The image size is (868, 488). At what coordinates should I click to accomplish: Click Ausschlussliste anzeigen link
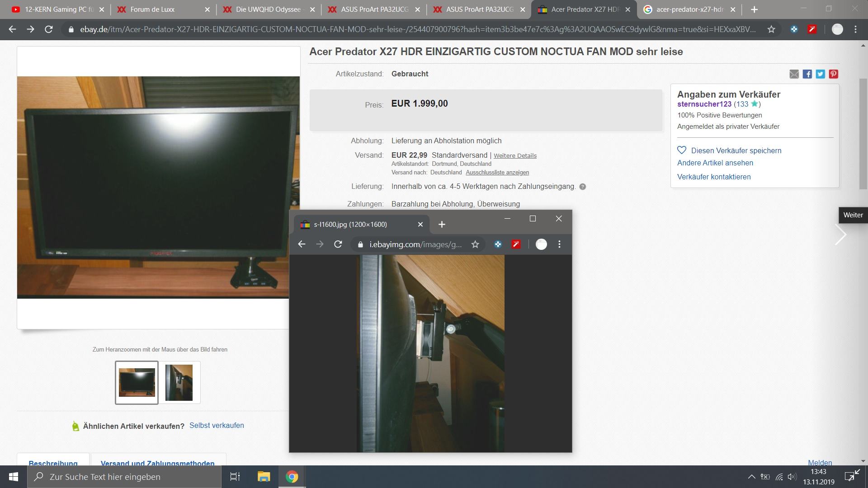(497, 172)
